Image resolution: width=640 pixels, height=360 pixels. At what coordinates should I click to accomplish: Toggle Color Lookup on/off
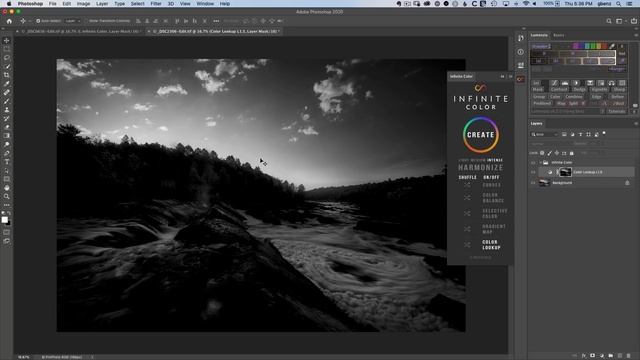[491, 245]
